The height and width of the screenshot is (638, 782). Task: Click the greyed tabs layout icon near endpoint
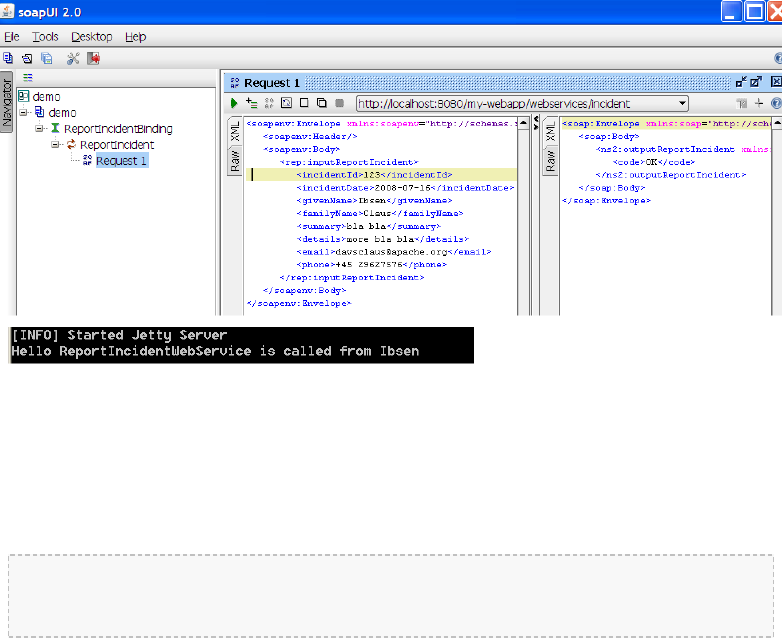click(x=742, y=103)
